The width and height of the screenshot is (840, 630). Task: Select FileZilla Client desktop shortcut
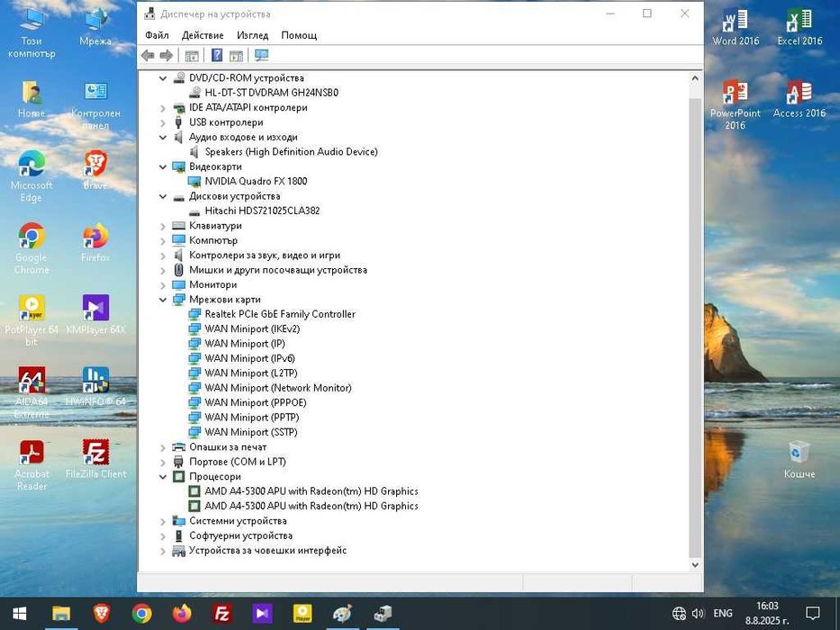pyautogui.click(x=95, y=460)
